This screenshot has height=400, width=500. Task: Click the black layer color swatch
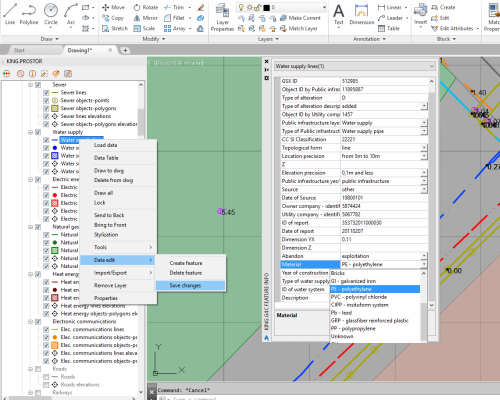point(266,7)
